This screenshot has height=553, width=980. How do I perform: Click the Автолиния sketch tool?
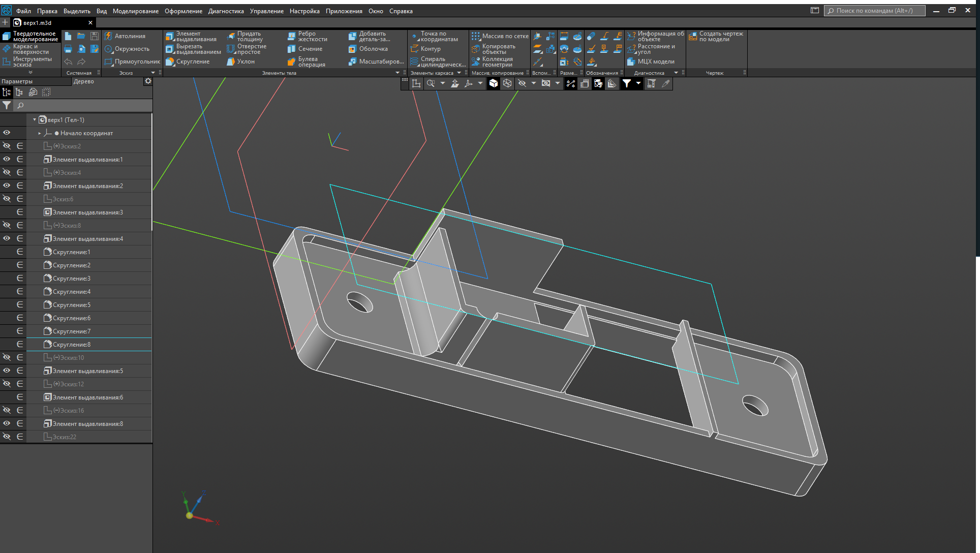tap(125, 36)
